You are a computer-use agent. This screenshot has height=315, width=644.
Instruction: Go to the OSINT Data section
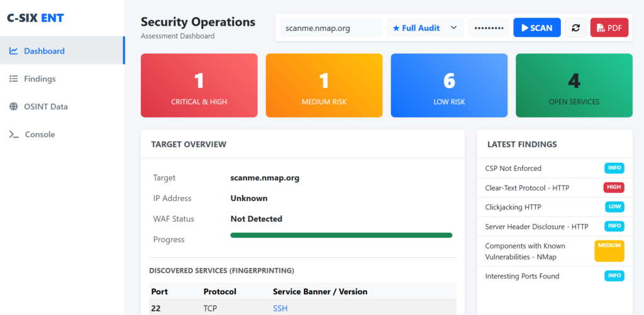pos(45,106)
